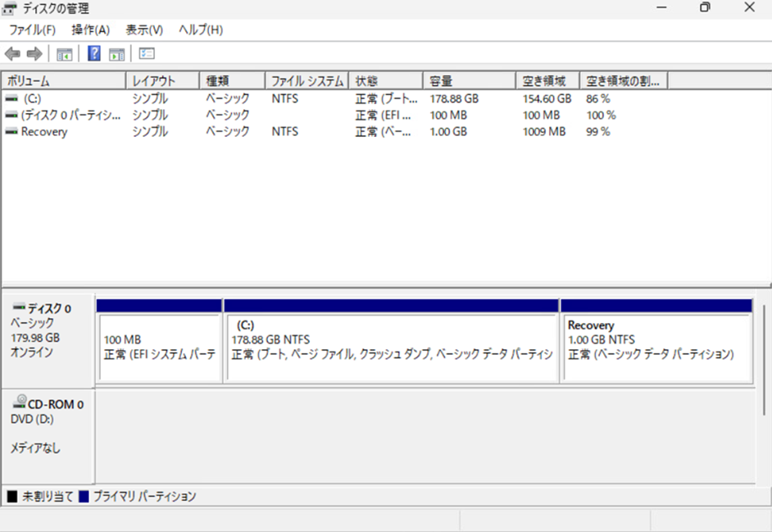Select the ディスク 0 disk label panel
772x532 pixels.
pyautogui.click(x=48, y=341)
